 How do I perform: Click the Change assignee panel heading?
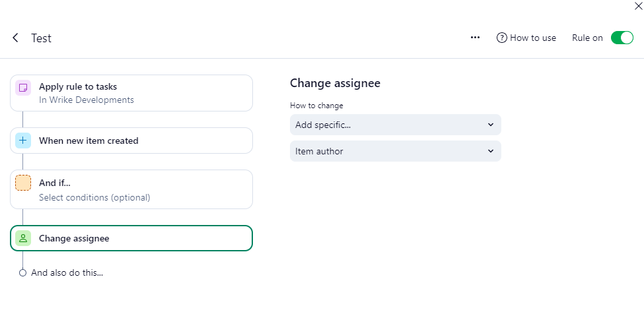(x=335, y=83)
